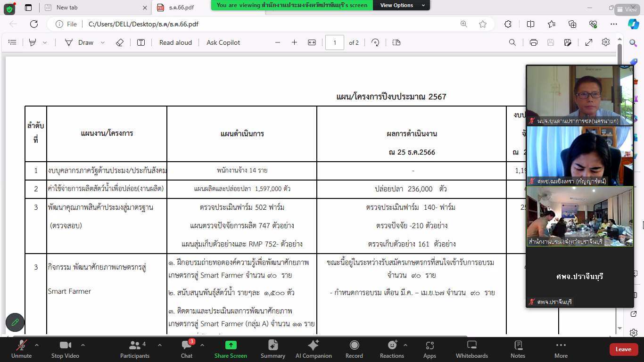Screen dimensions: 644x362
Task: Fit PDF to width
Action: point(312,42)
